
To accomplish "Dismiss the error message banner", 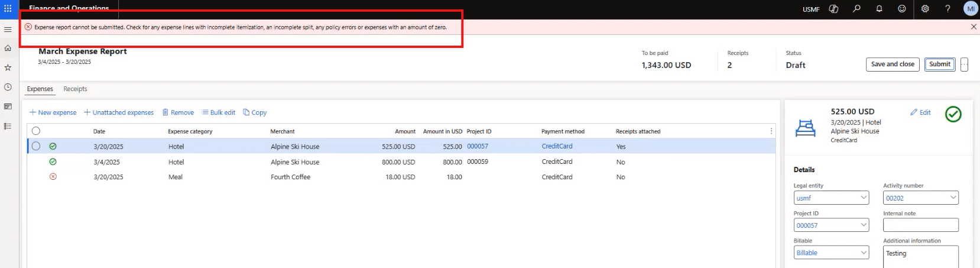I will tap(973, 27).
